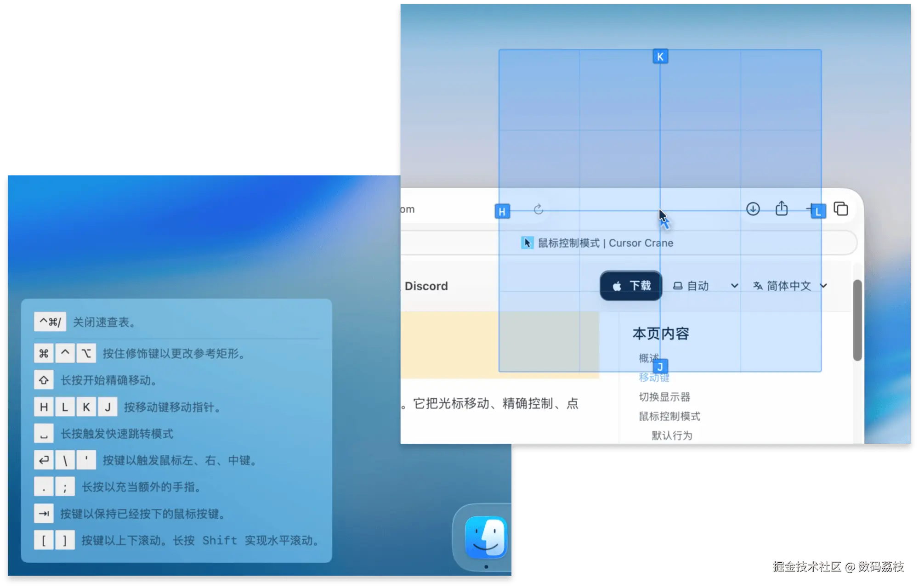Click the 本页内容 heading
The image size is (919, 588).
point(661,334)
